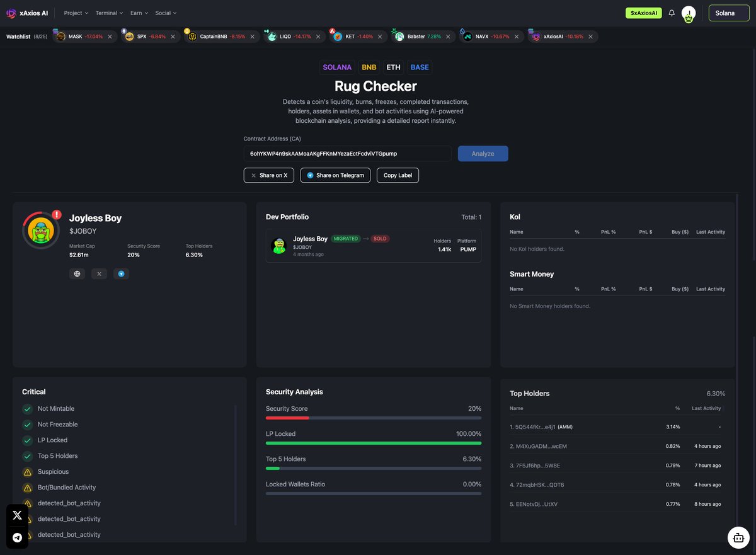Screen dimensions: 756x555
Task: Open the Solana network selector
Action: pos(729,13)
